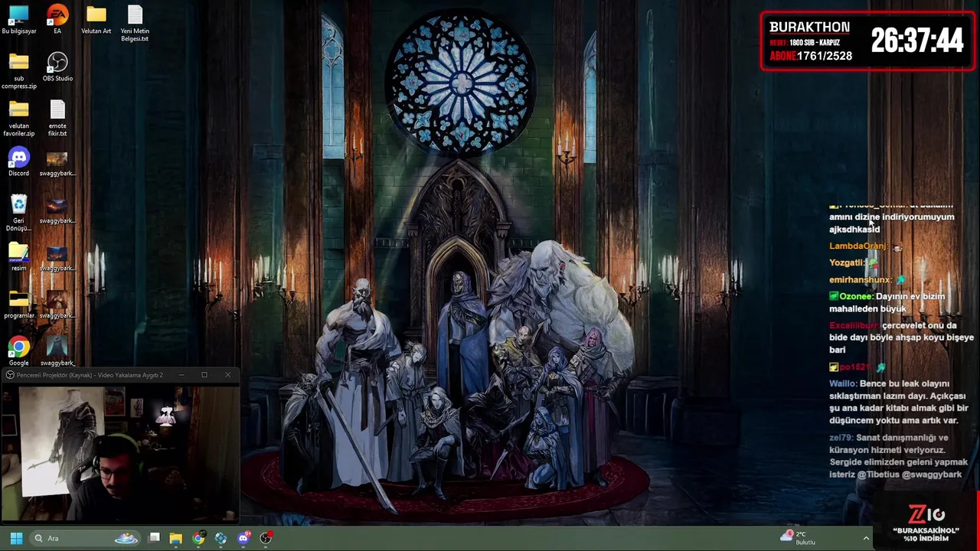Select swaggybark image beside programlar folder
Screen dimensions: 980x551
point(57,305)
